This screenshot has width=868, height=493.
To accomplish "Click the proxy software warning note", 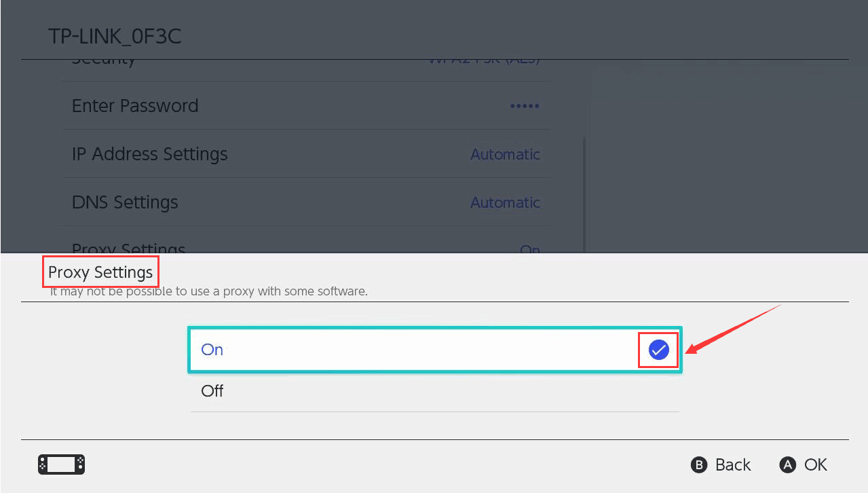I will click(209, 292).
